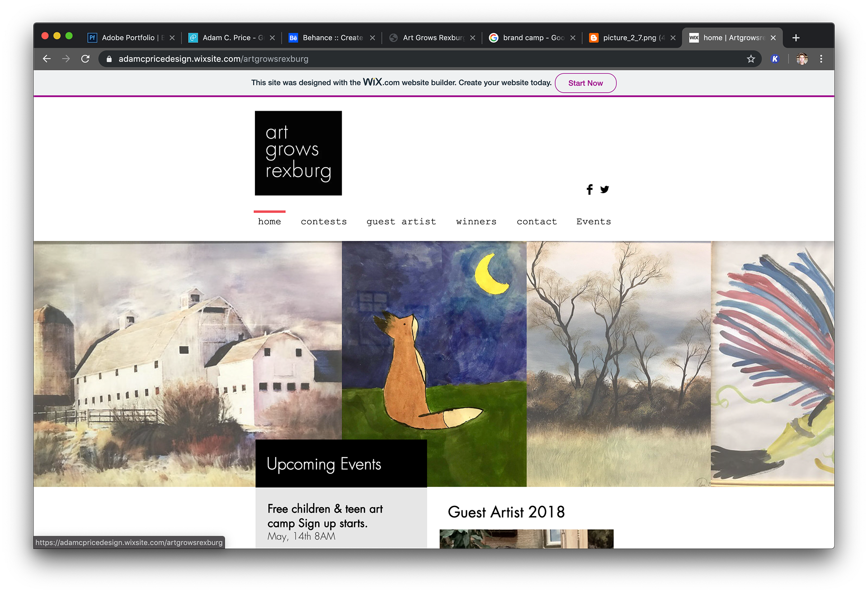
Task: Close the picture_2_7.png tab
Action: [673, 38]
